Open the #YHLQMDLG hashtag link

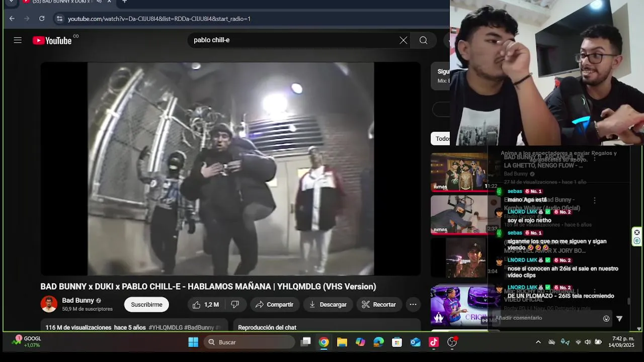point(166,328)
